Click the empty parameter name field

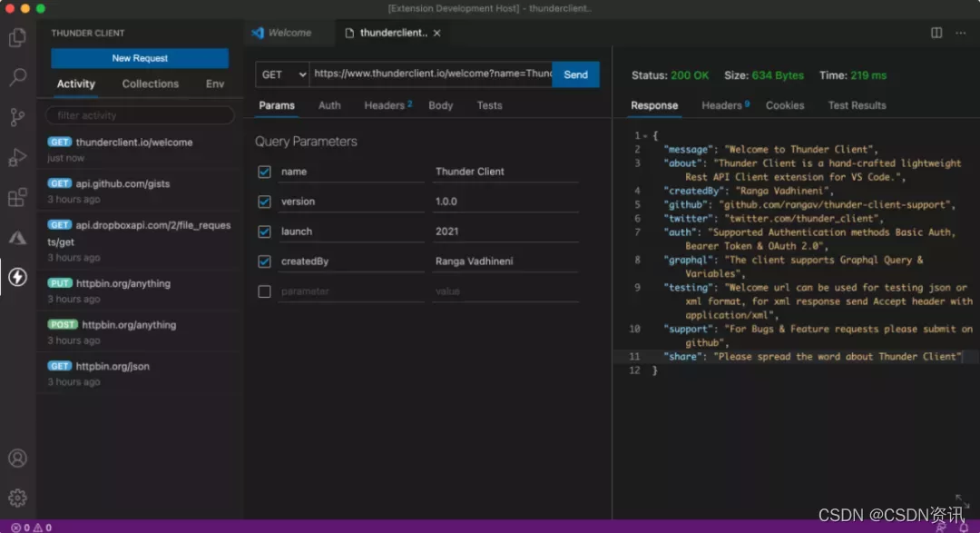(x=351, y=291)
